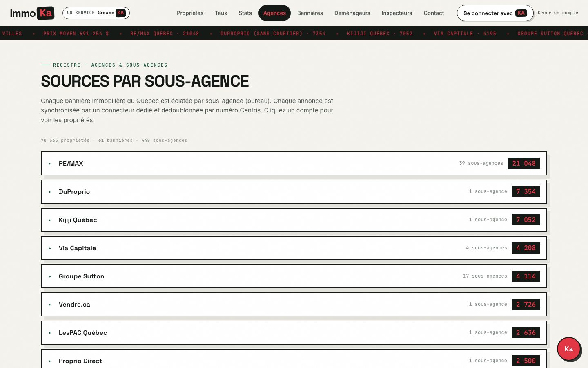Click the Via Capitale banner name

click(77, 248)
